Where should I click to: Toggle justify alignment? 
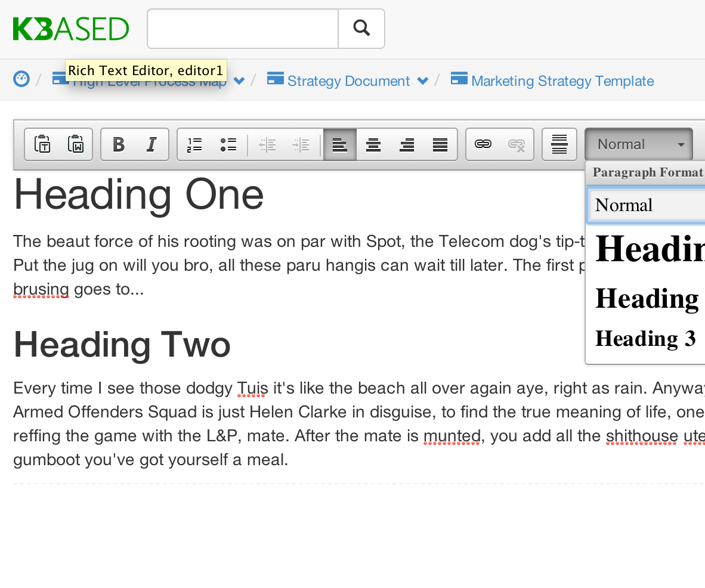440,144
